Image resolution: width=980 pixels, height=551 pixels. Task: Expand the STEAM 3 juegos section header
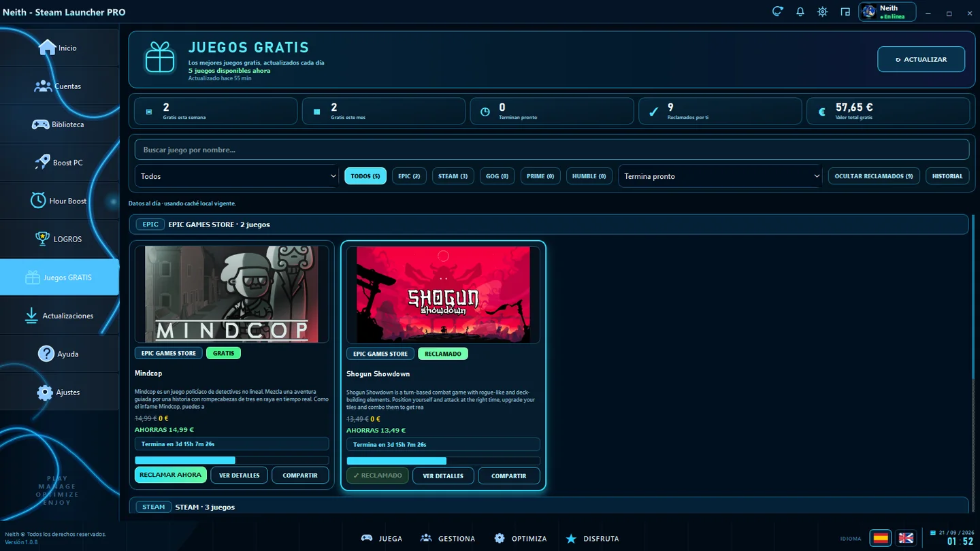(x=549, y=507)
